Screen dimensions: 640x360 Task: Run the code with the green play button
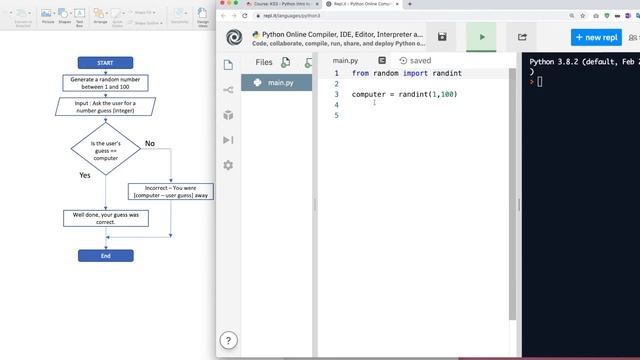(x=481, y=37)
